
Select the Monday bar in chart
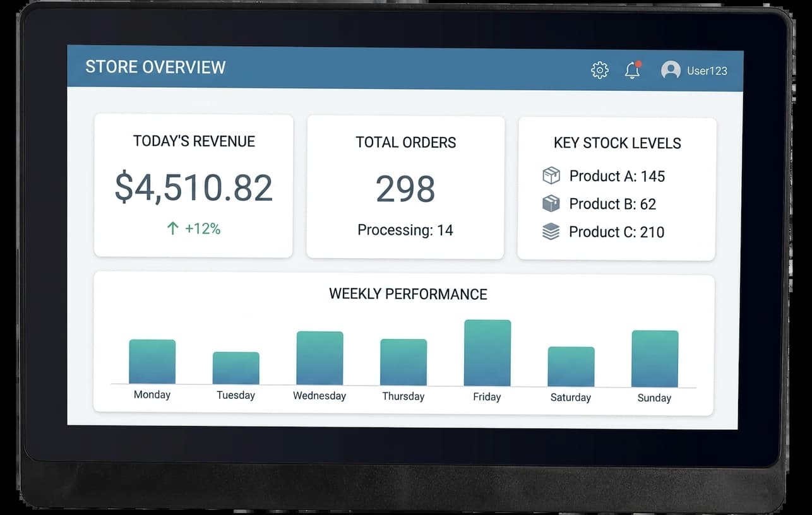[x=152, y=362]
